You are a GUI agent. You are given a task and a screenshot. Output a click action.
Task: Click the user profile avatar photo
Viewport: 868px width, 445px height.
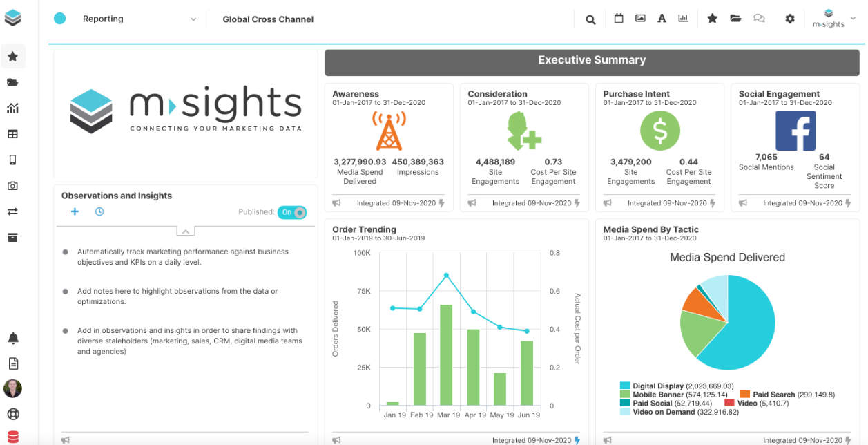click(x=12, y=388)
